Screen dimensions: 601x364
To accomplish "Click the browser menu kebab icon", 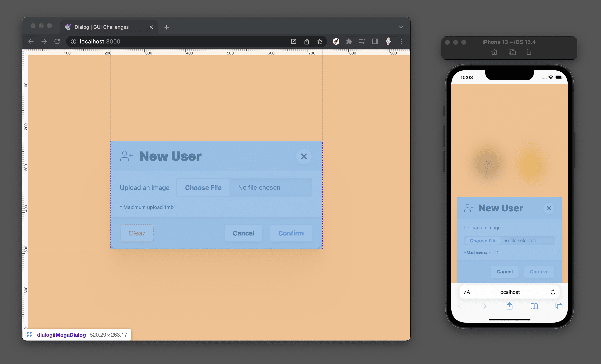I will point(401,41).
